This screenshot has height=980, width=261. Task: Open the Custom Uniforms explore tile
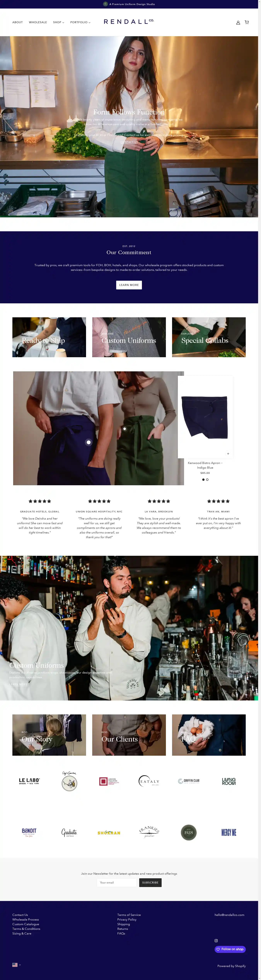click(129, 337)
